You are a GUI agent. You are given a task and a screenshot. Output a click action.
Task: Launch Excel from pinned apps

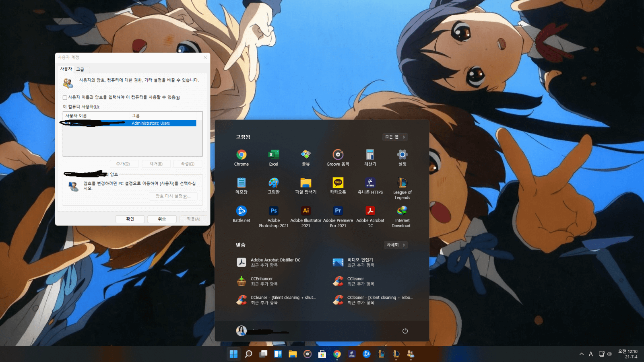[x=274, y=157]
